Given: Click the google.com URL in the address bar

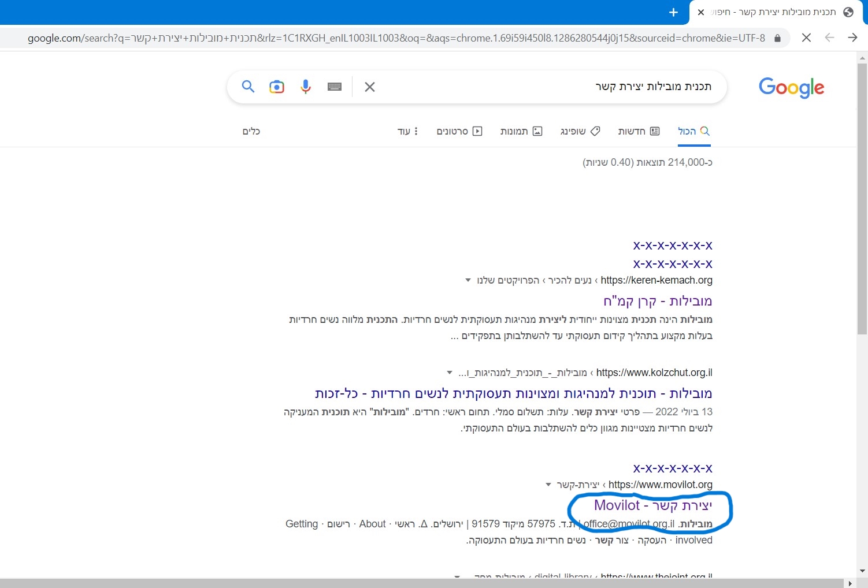Looking at the screenshot, I should (396, 38).
